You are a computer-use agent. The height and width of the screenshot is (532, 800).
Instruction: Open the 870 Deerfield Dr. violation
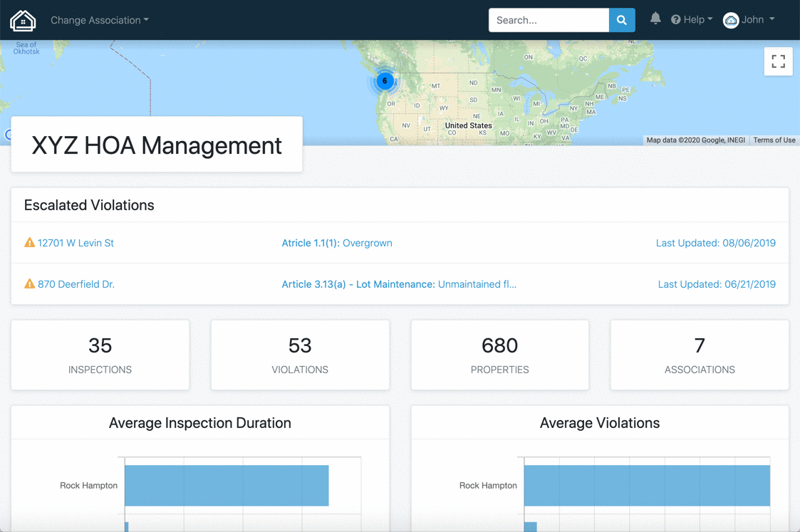(76, 284)
